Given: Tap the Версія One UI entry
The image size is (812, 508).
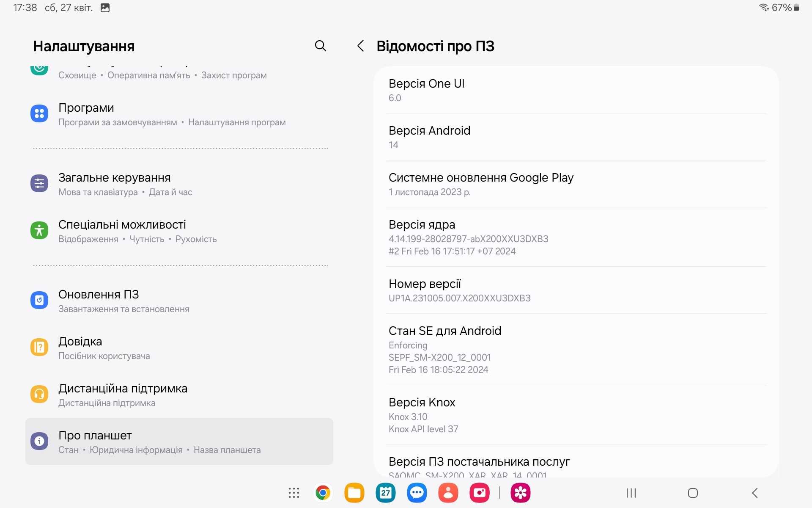Looking at the screenshot, I should point(576,90).
